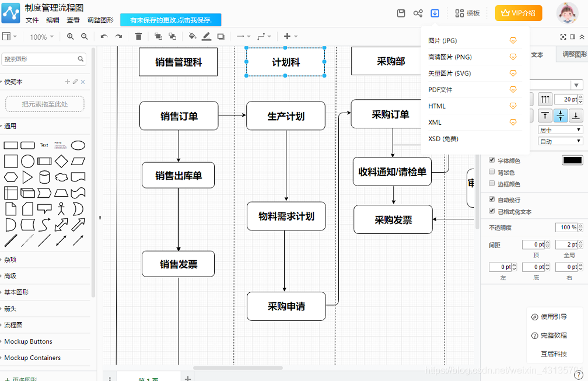588x381 pixels.
Task: Select the delete (trash) tool
Action: click(138, 36)
